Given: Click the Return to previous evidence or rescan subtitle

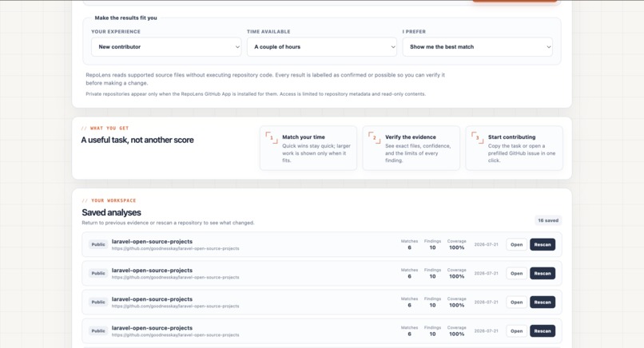Looking at the screenshot, I should click(168, 223).
